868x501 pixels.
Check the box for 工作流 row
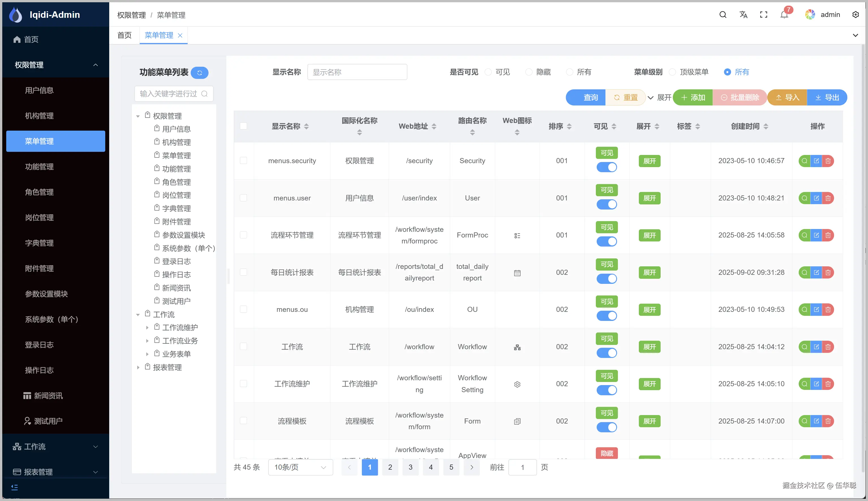pos(243,347)
